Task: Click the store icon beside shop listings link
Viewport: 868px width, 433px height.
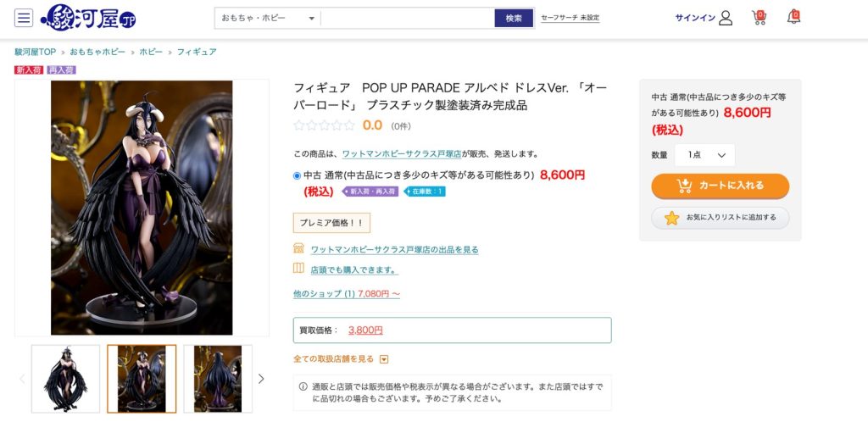Action: pyautogui.click(x=298, y=248)
